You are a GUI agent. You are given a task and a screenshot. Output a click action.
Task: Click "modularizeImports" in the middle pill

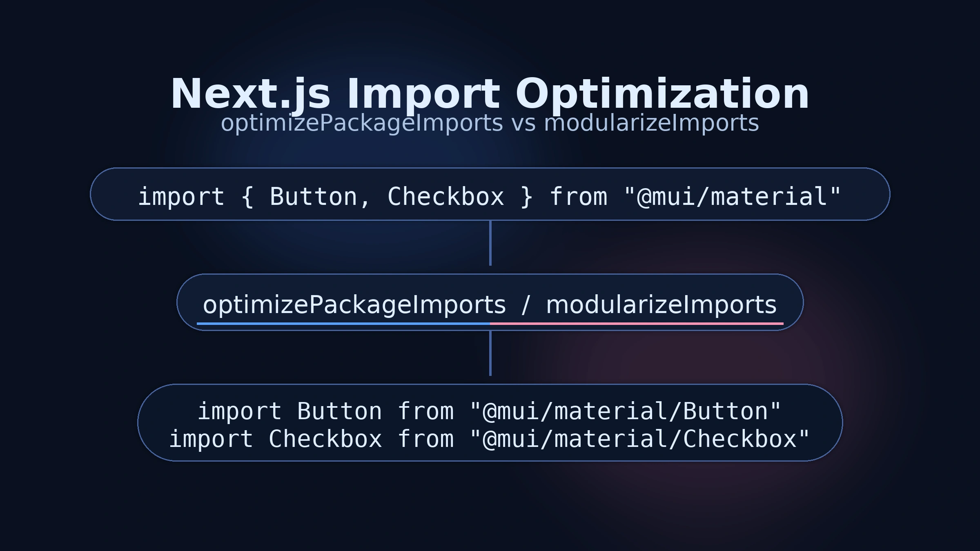point(661,305)
